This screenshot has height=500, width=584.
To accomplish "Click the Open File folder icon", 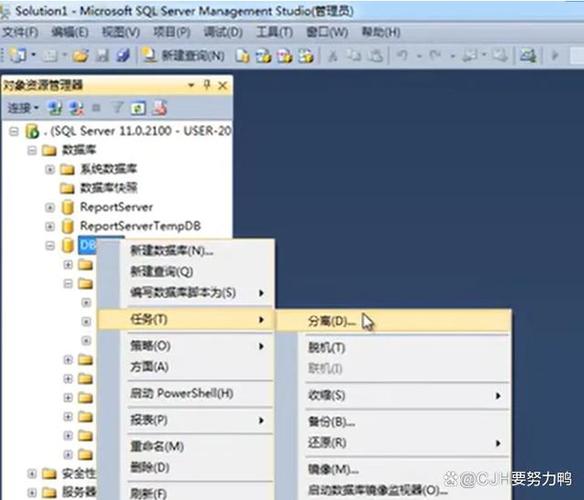I will [x=80, y=56].
